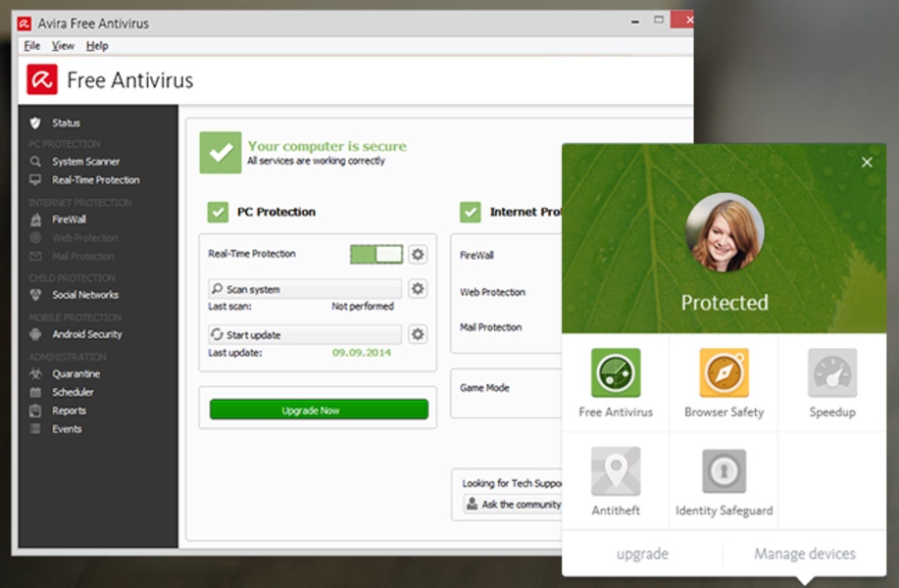
Task: Close the Protected popup panel
Action: click(x=867, y=162)
